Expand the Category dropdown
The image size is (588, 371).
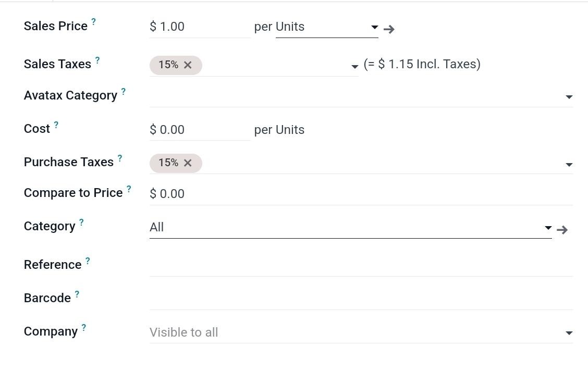(x=548, y=228)
